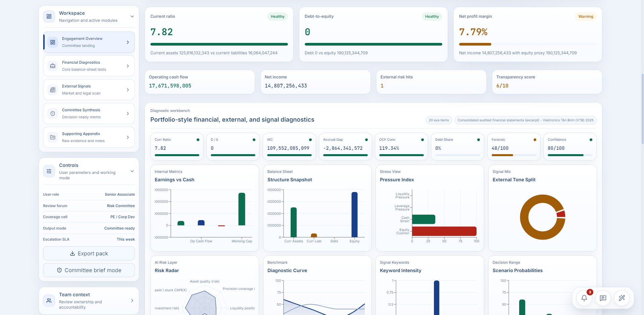644x315 pixels.
Task: Click User role value Senior Associate
Action: 120,194
